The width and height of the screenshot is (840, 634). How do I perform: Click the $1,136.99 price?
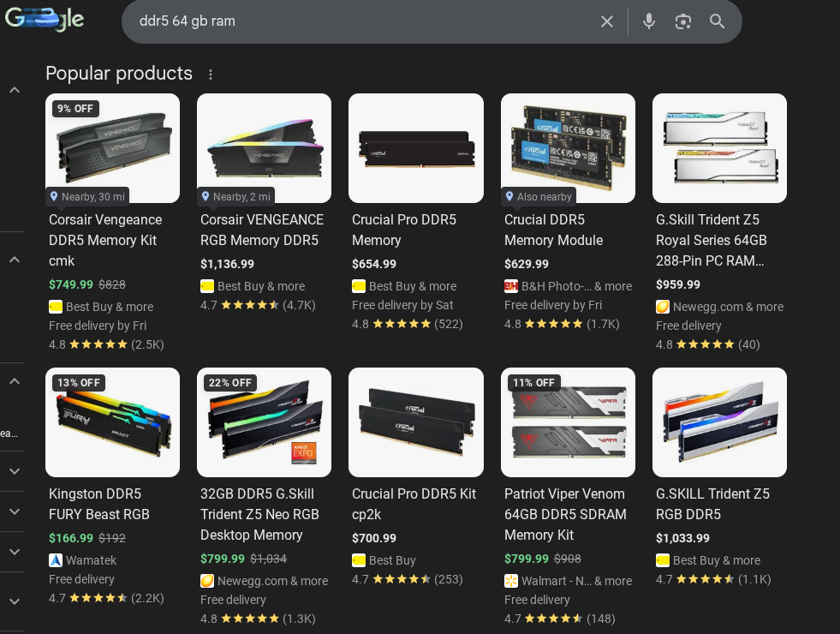[x=227, y=264]
